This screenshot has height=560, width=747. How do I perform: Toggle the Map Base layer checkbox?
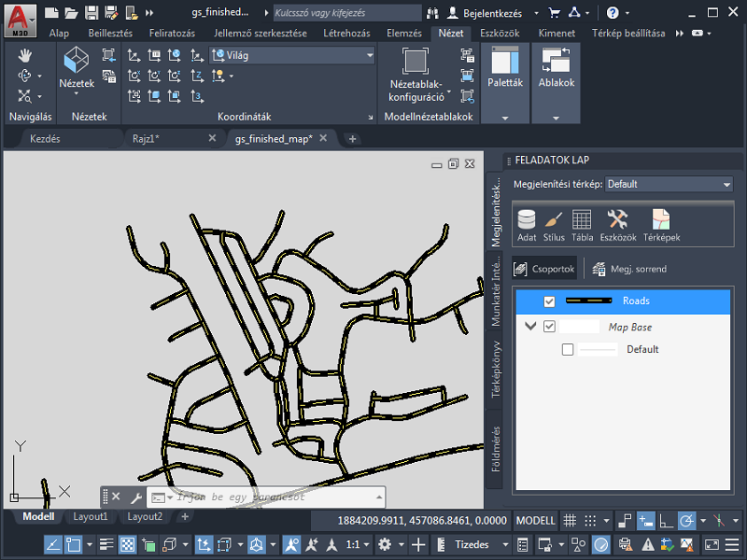549,327
